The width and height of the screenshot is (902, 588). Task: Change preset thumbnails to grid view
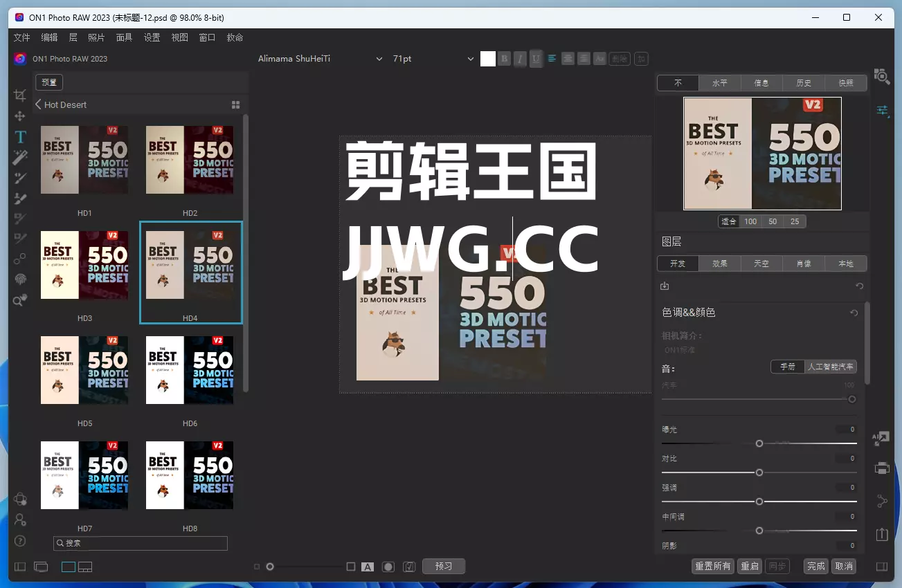point(235,104)
